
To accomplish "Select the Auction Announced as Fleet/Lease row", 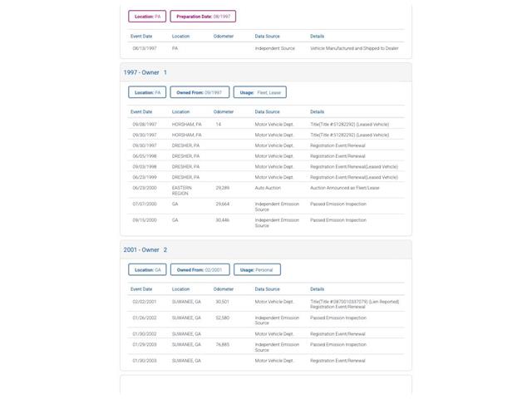I will pos(266,190).
